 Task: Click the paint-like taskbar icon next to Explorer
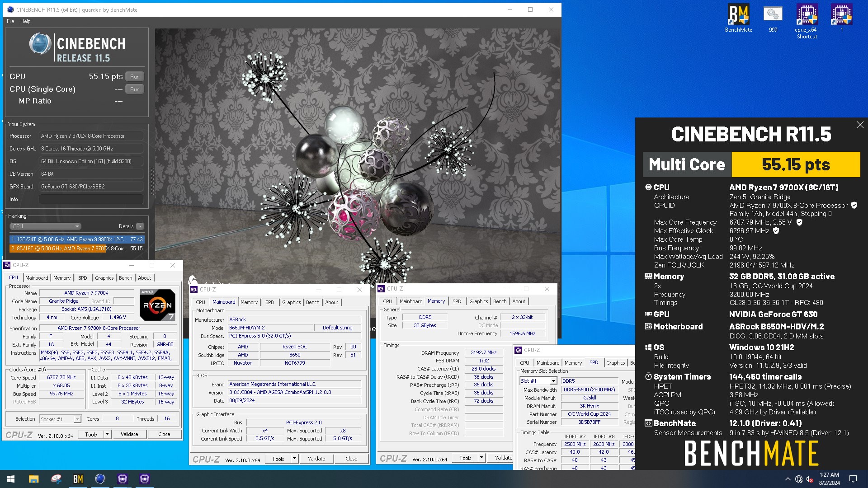pos(56,479)
